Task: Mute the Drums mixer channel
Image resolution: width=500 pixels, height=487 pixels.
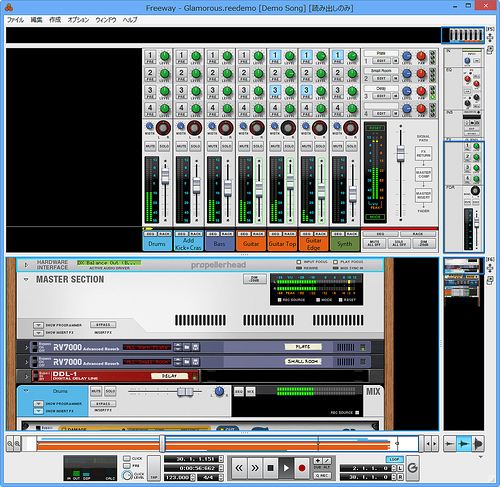Action: tap(150, 146)
